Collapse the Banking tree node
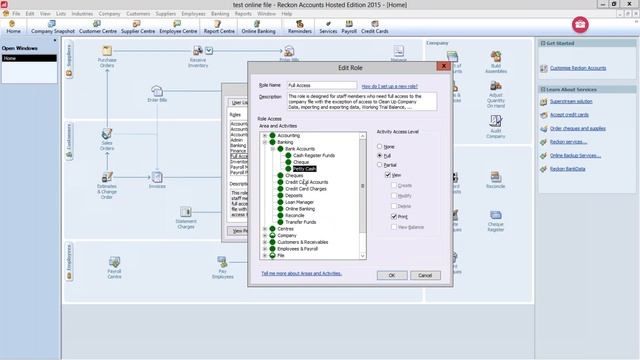The image size is (640, 360). [264, 142]
